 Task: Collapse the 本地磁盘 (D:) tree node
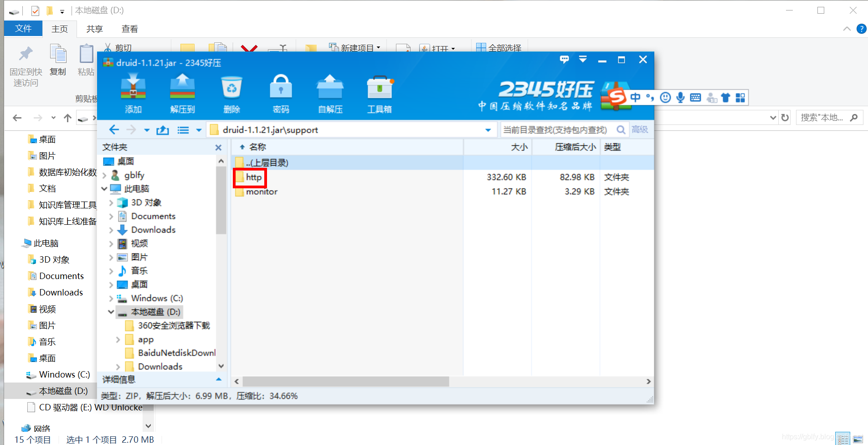[111, 312]
